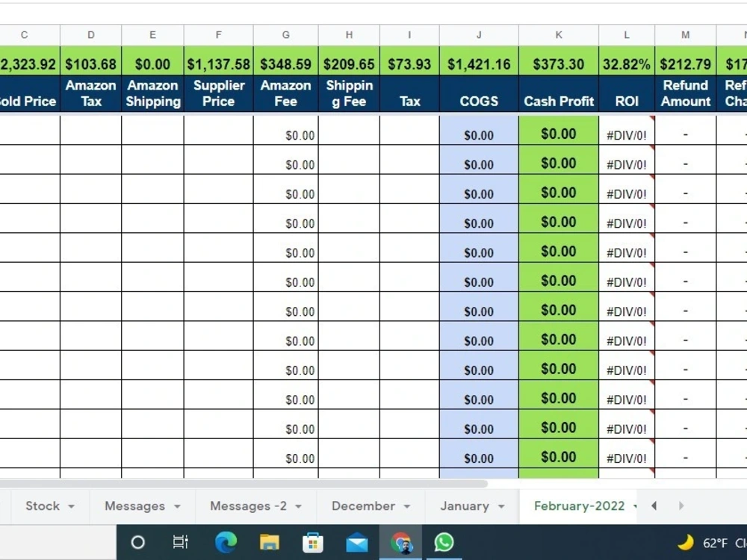Click the COGS header cell
747x560 pixels.
pyautogui.click(x=479, y=93)
